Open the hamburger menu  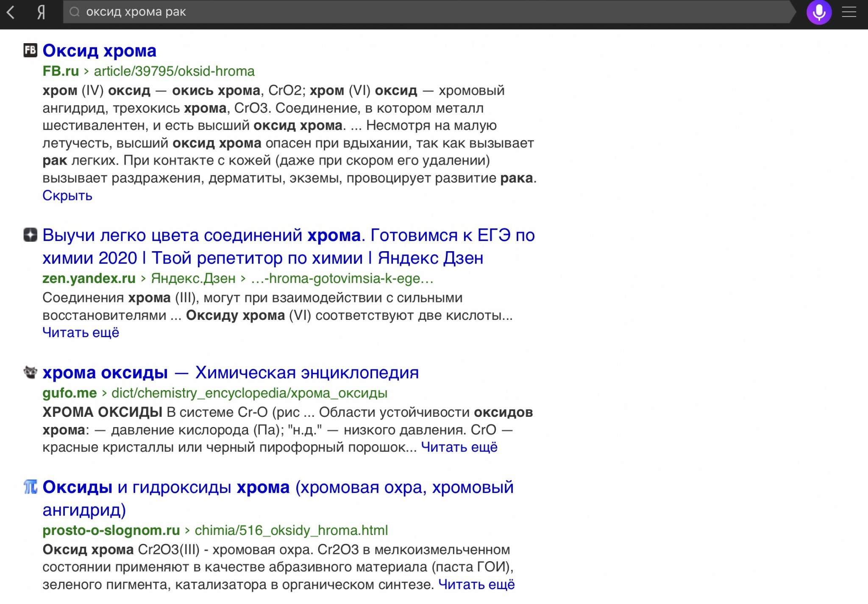(x=849, y=12)
